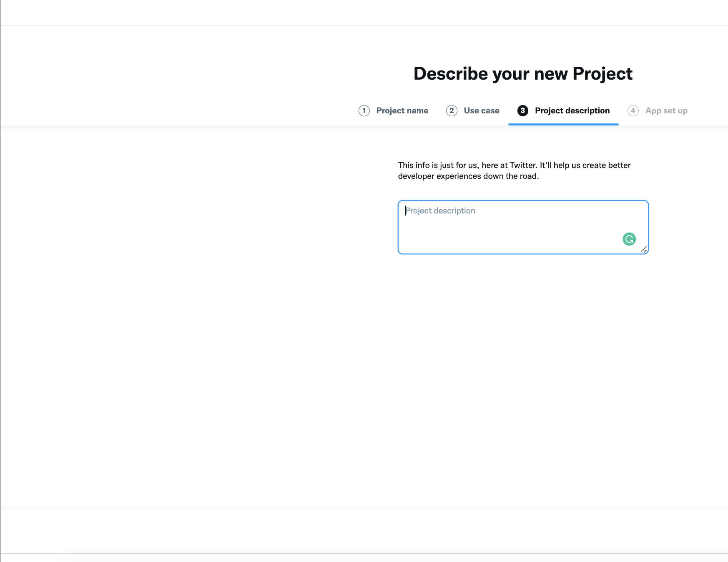Click the Grammarly icon in description box
This screenshot has height=562, width=728.
(x=629, y=239)
